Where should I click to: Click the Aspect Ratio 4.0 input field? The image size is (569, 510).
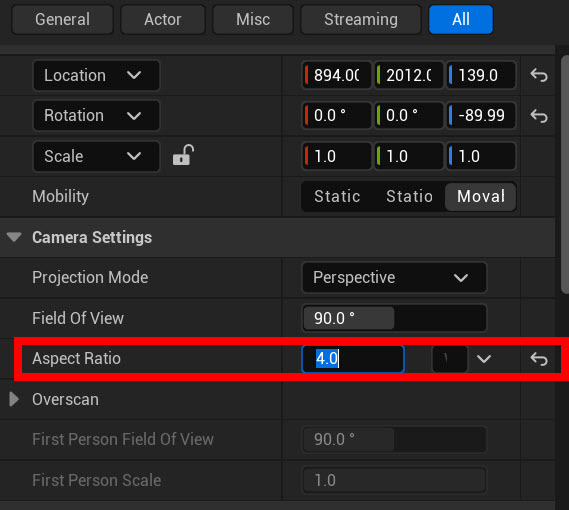(x=353, y=359)
